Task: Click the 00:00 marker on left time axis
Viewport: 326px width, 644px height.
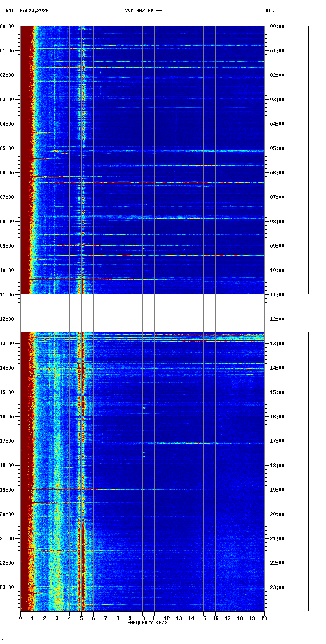Action: click(7, 26)
